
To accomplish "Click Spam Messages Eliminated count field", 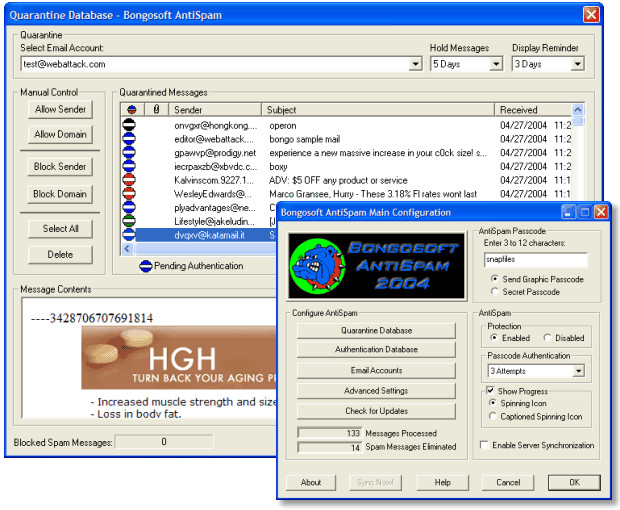I will pyautogui.click(x=329, y=447).
